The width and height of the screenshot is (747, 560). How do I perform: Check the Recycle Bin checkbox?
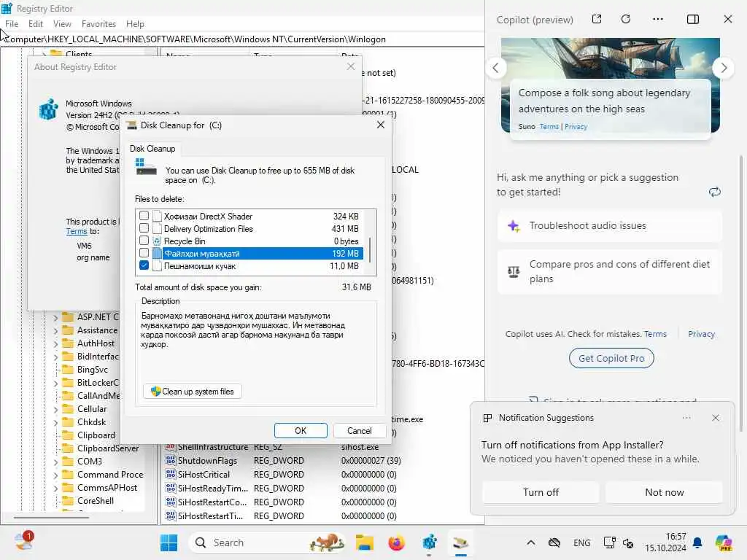144,241
